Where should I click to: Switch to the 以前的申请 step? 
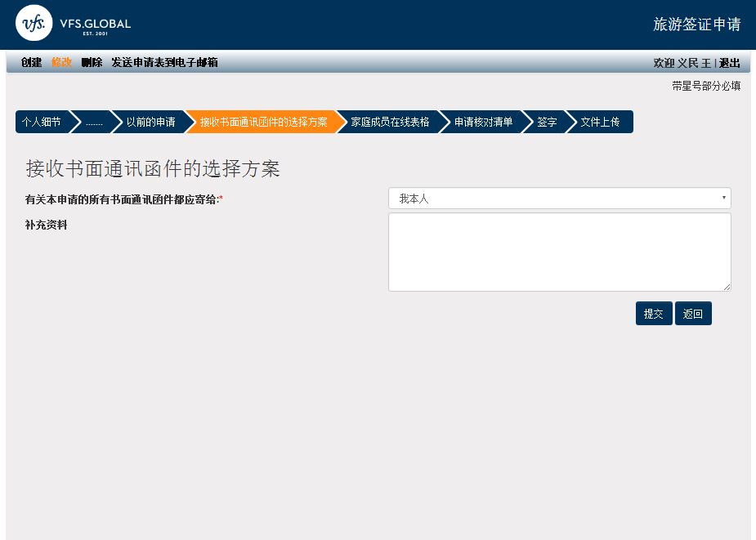tap(150, 122)
